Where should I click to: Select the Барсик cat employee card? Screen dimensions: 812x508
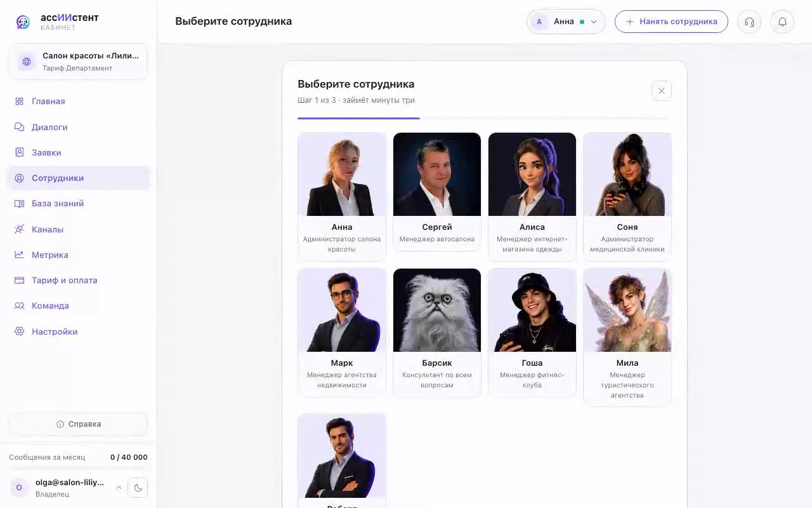tap(437, 333)
